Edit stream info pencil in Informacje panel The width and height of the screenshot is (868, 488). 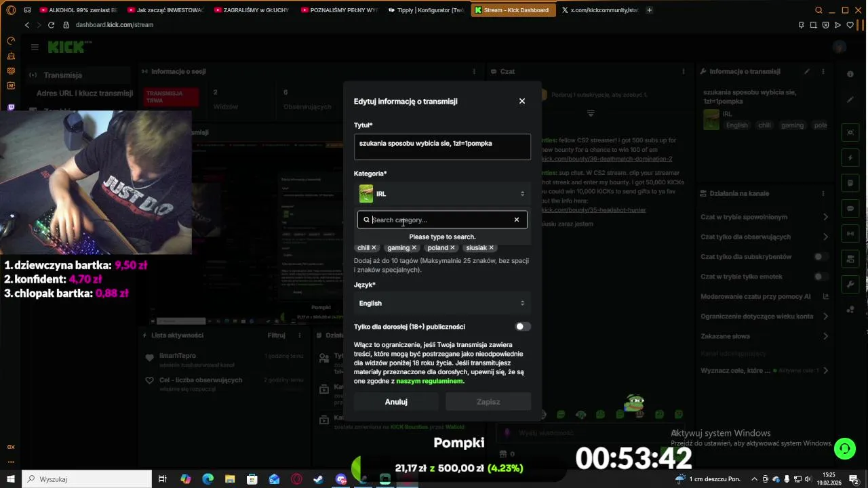(x=807, y=71)
